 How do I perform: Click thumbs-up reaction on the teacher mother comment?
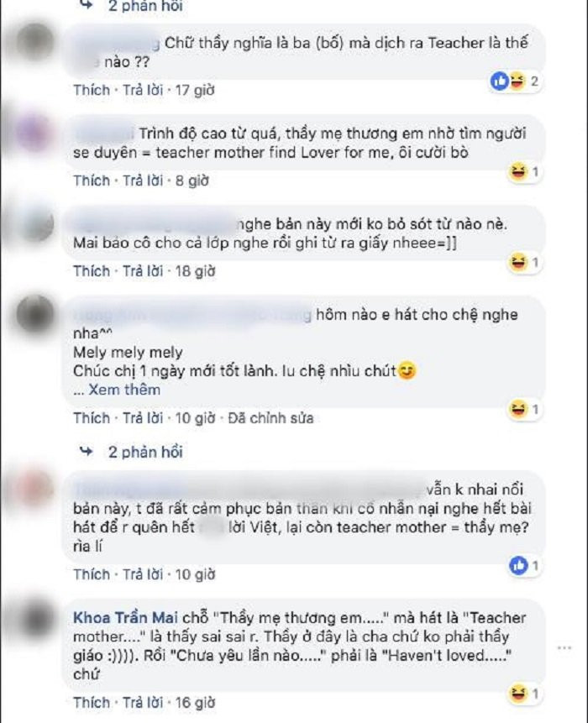[x=523, y=565]
